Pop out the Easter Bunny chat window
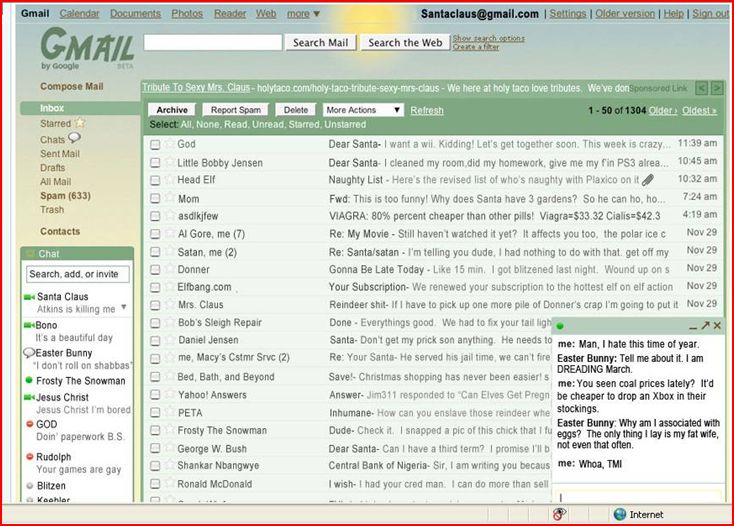This screenshot has width=734, height=526. click(x=704, y=326)
